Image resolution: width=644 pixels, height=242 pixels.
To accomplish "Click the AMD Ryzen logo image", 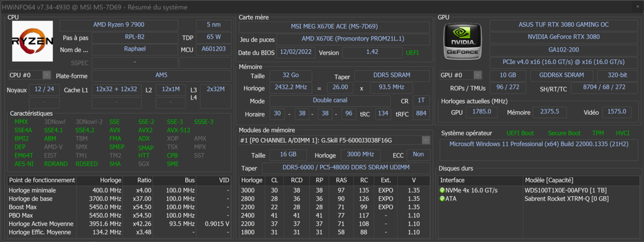I will [x=32, y=41].
